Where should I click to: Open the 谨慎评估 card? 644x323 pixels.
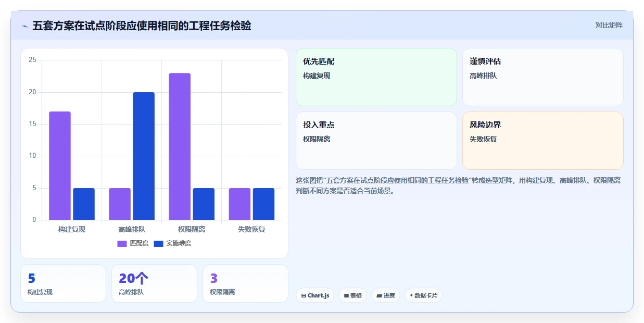tap(543, 77)
